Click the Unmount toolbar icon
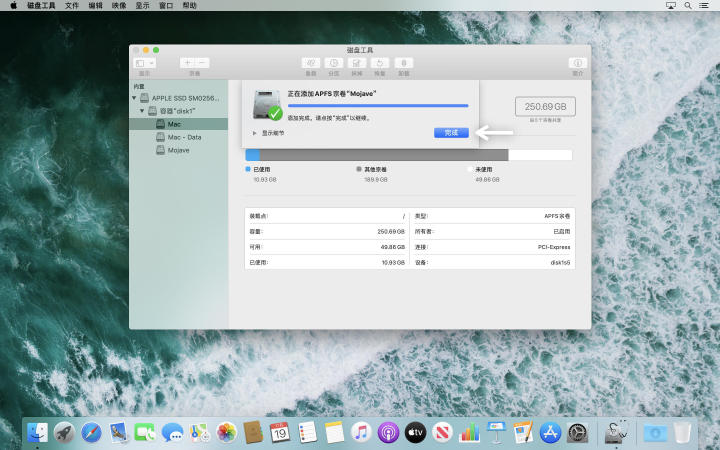Screen dimensions: 720x450 click(404, 63)
